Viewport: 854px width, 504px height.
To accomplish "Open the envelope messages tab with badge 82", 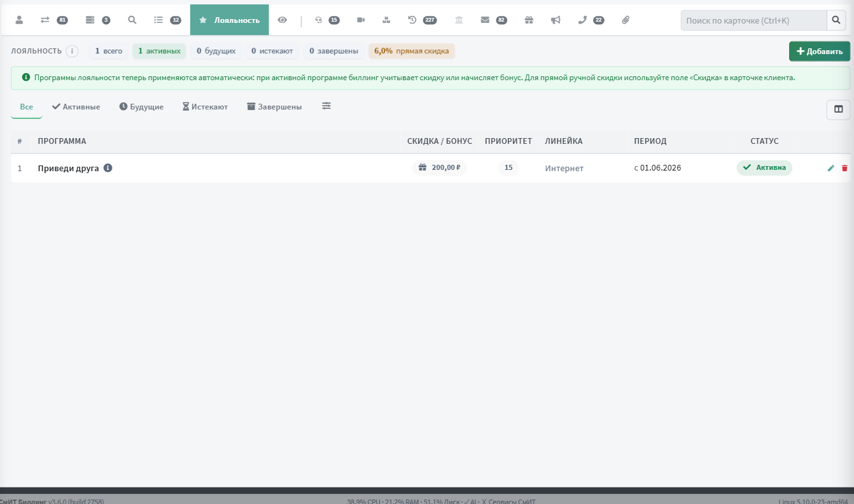I will (494, 20).
